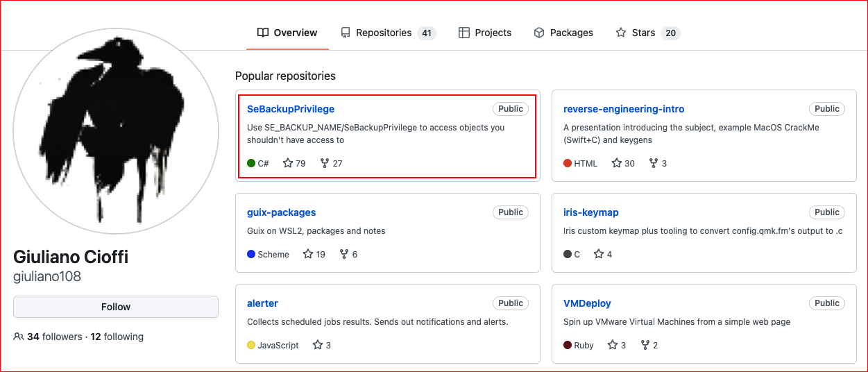868x372 pixels.
Task: Click the Public badge on VMDeploy
Action: pos(827,303)
